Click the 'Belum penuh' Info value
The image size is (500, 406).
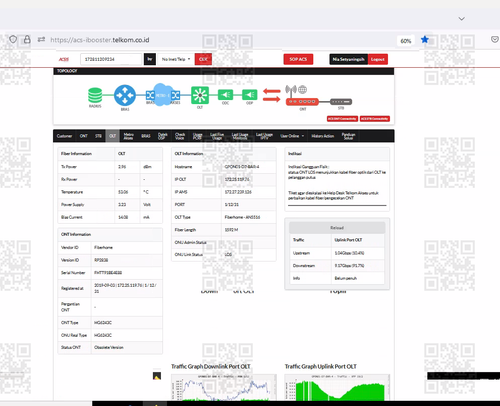[x=346, y=278]
